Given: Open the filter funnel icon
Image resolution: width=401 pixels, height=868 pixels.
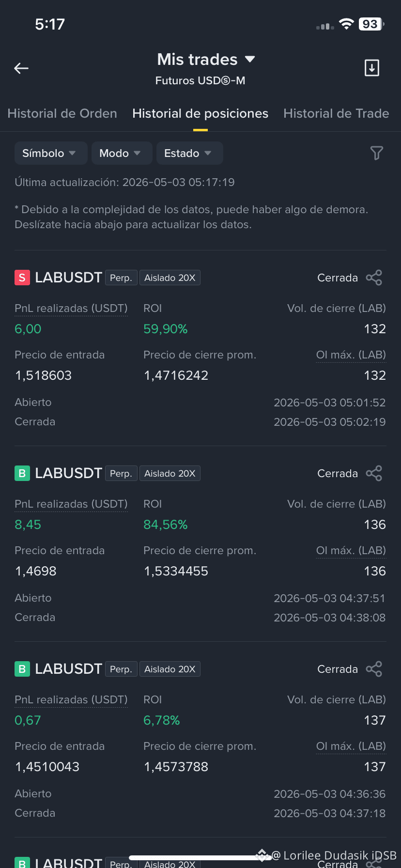Looking at the screenshot, I should click(376, 153).
